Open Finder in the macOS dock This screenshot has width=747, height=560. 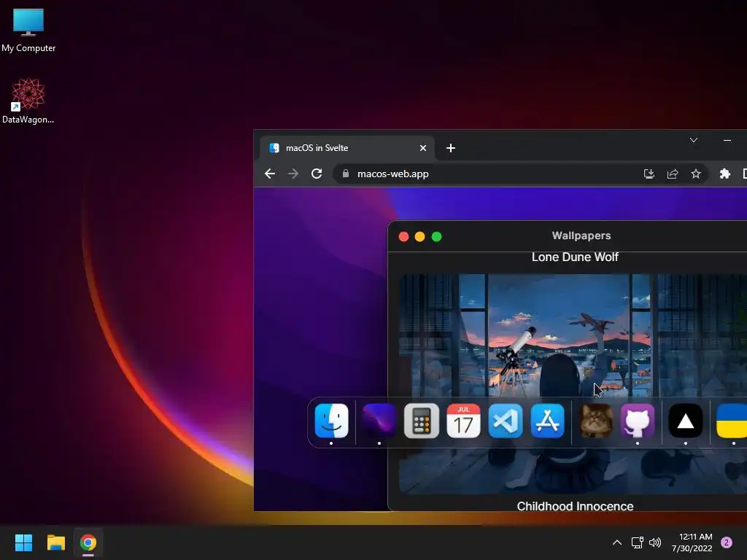pyautogui.click(x=332, y=421)
